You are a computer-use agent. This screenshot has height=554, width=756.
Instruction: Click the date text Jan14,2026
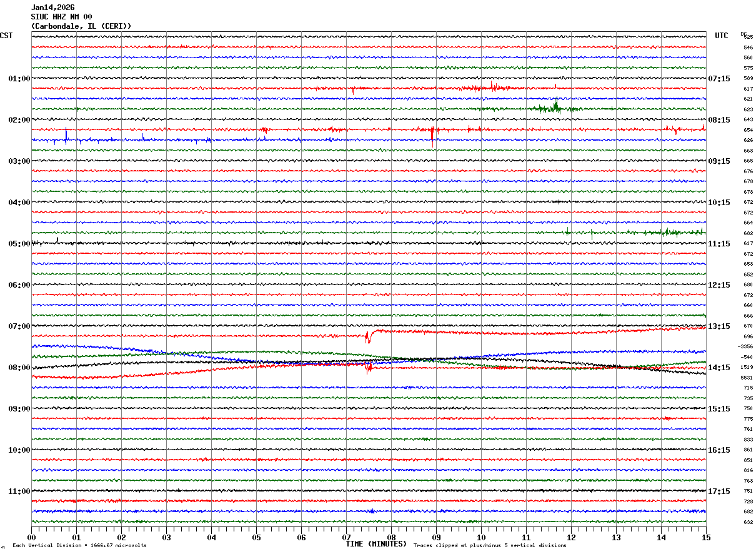pyautogui.click(x=52, y=8)
